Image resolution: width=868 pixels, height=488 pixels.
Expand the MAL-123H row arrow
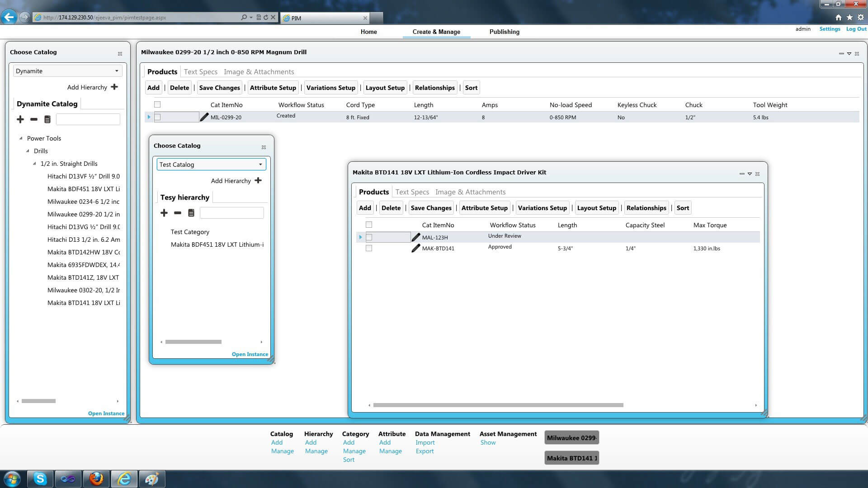click(x=360, y=237)
